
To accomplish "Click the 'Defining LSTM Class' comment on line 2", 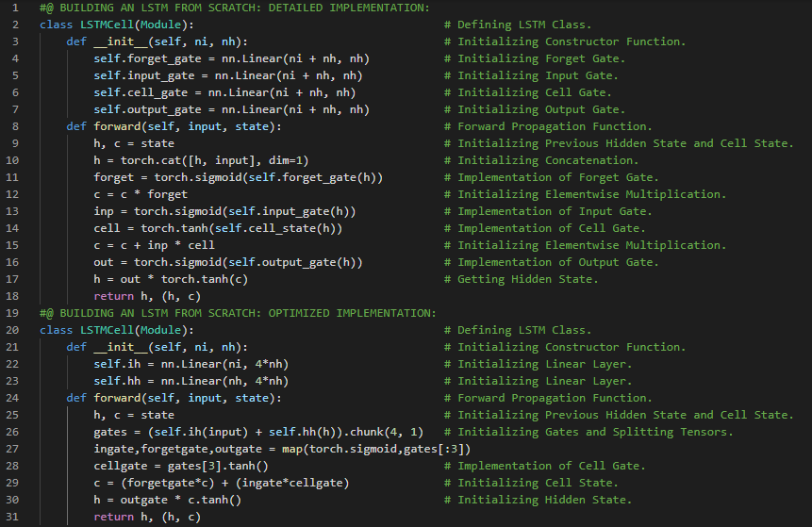I will click(x=524, y=25).
